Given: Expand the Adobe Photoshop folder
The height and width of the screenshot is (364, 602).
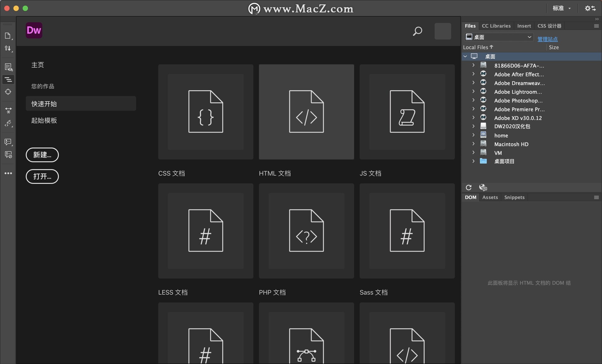Looking at the screenshot, I should point(473,100).
